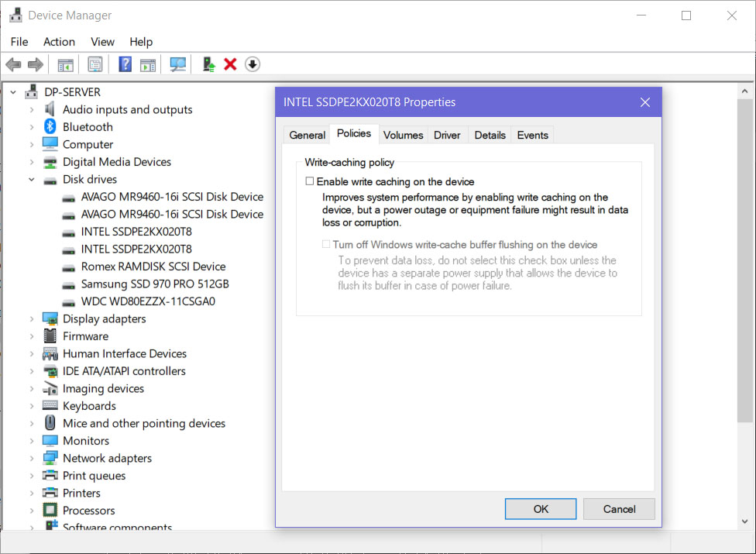The image size is (756, 554).
Task: Select Romex RAMDISK SCSI Device
Action: pos(153,266)
